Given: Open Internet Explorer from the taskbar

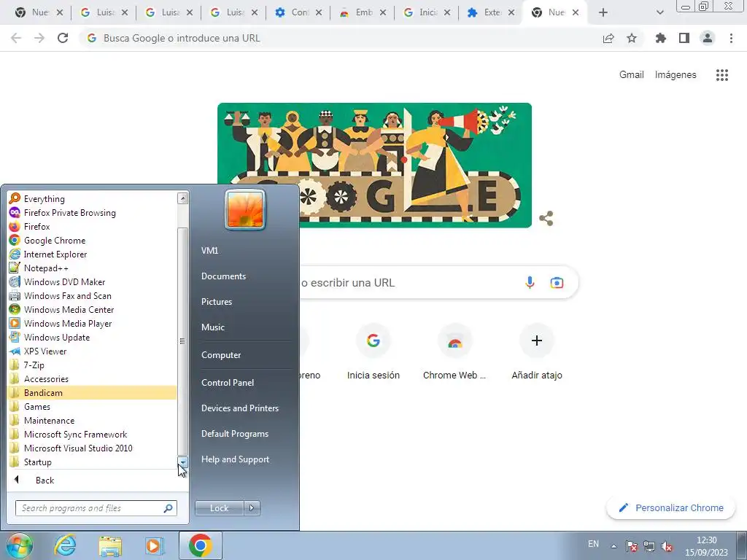Looking at the screenshot, I should coord(65,545).
